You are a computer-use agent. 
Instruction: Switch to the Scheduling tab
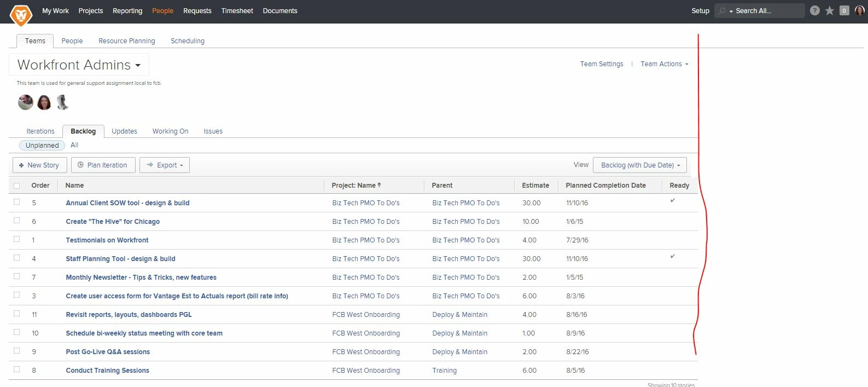188,41
